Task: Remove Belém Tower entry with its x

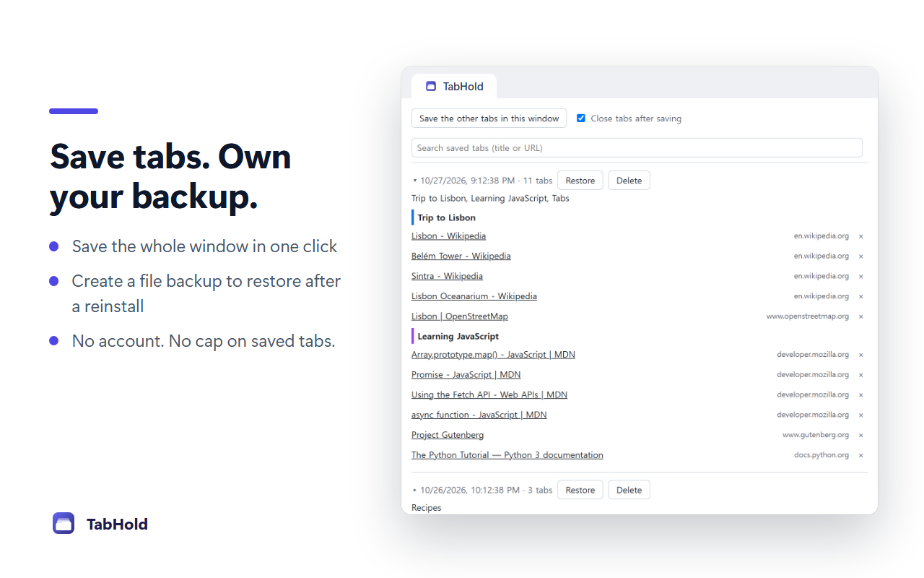Action: pos(861,256)
